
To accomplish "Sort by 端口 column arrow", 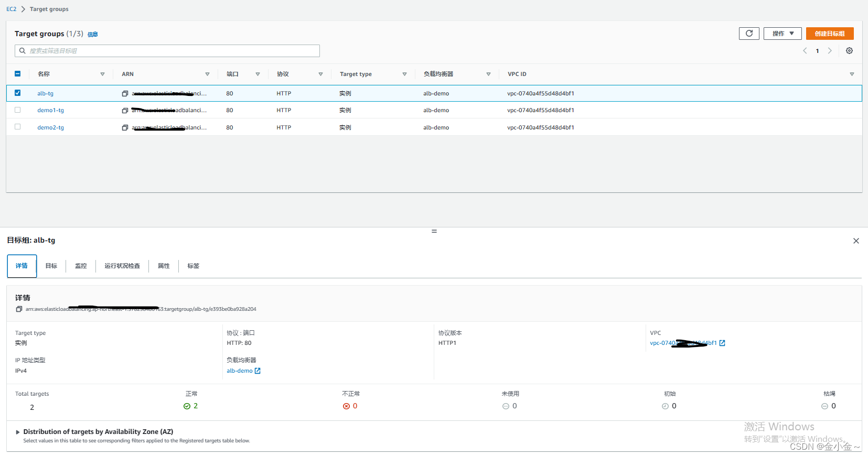I will point(258,74).
